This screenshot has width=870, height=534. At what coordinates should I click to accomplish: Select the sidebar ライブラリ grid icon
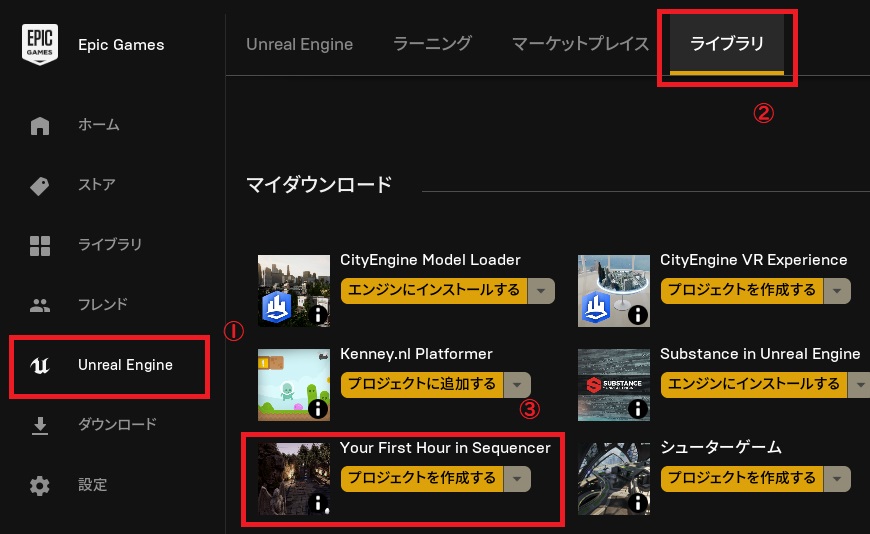[40, 245]
